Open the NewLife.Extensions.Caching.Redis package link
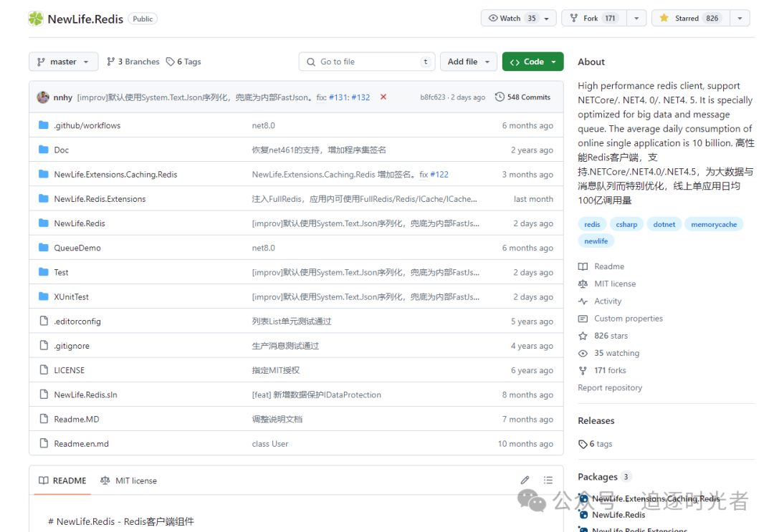The width and height of the screenshot is (774, 532). [x=656, y=498]
